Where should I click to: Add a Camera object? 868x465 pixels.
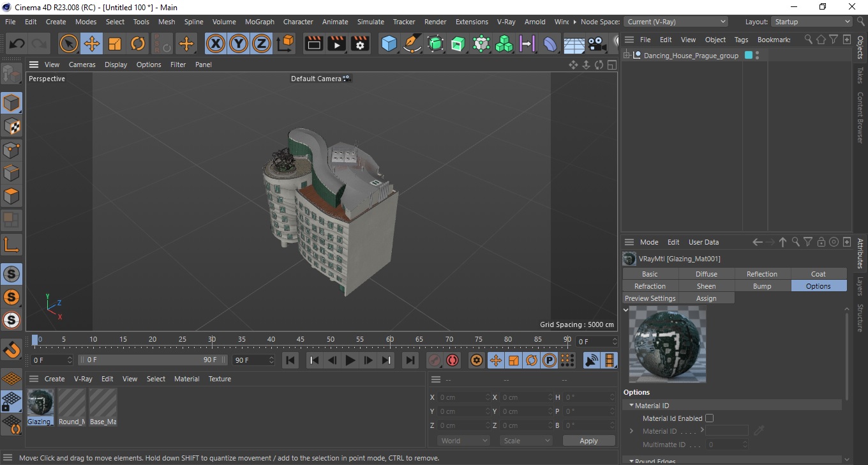coord(597,44)
